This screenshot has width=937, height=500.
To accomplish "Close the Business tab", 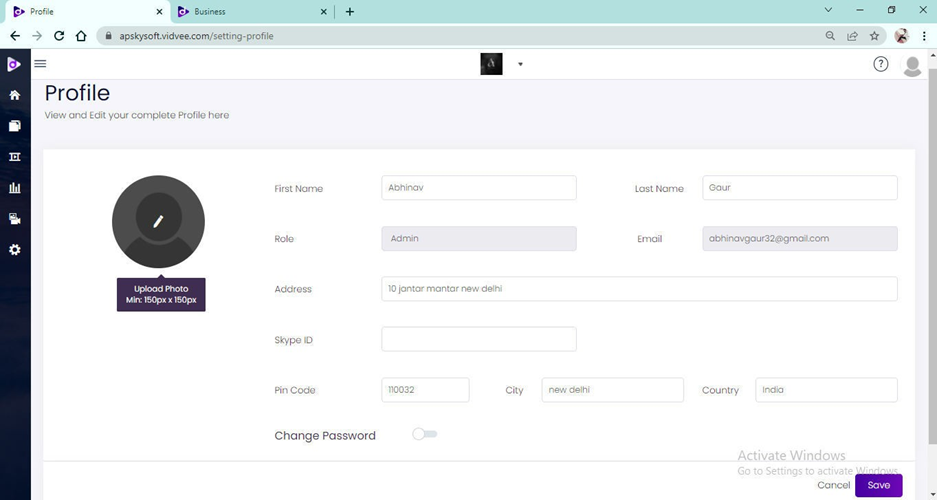I will point(323,11).
